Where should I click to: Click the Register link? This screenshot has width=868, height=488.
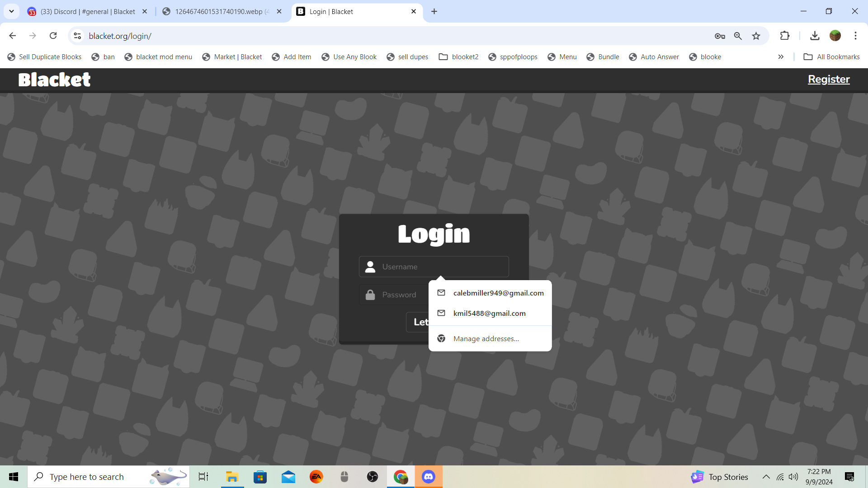pos(829,79)
